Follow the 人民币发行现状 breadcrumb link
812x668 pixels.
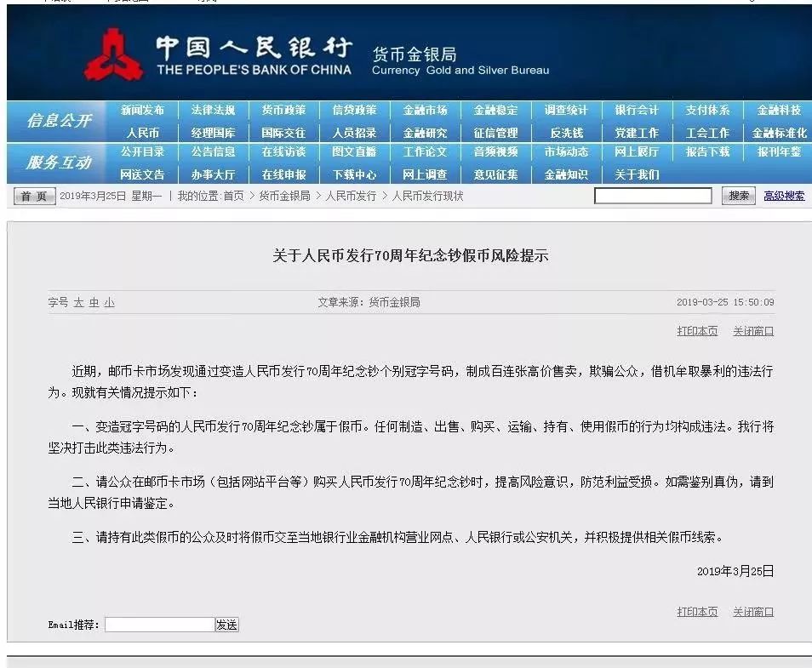(427, 196)
